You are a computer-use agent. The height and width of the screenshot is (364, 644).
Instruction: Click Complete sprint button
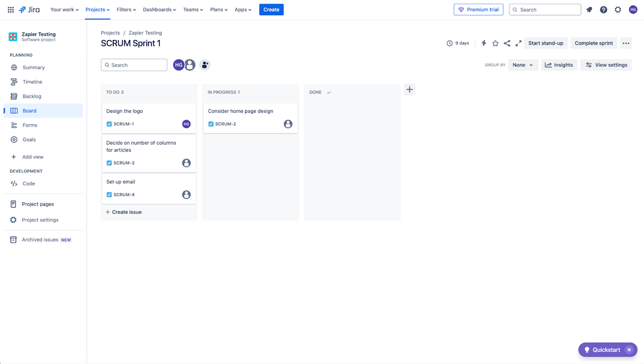[x=594, y=43]
